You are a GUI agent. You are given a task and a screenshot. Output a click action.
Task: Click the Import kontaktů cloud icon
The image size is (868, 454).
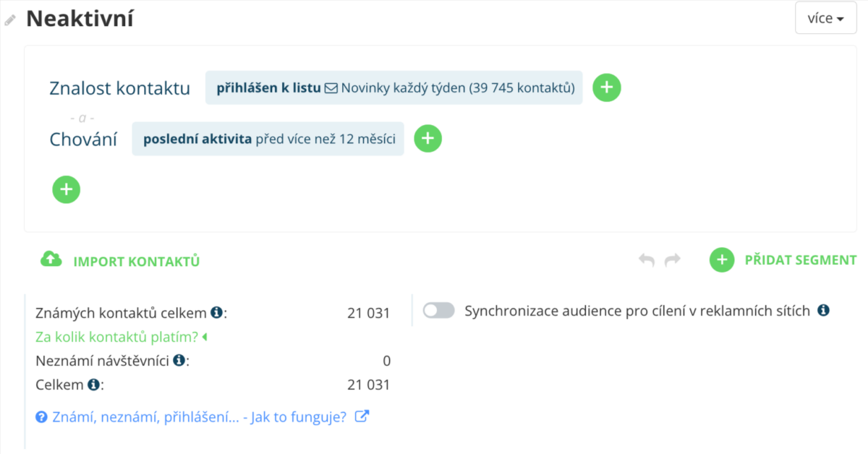coord(51,260)
